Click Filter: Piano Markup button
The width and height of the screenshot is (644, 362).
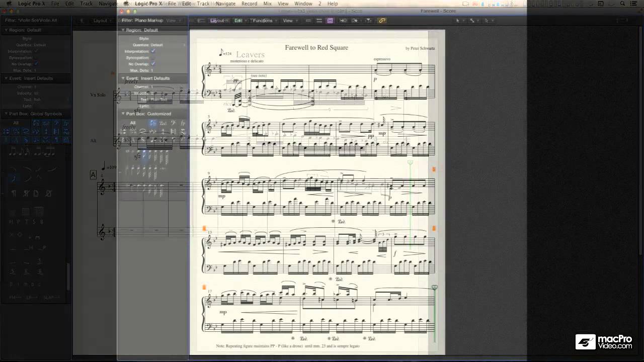142,21
